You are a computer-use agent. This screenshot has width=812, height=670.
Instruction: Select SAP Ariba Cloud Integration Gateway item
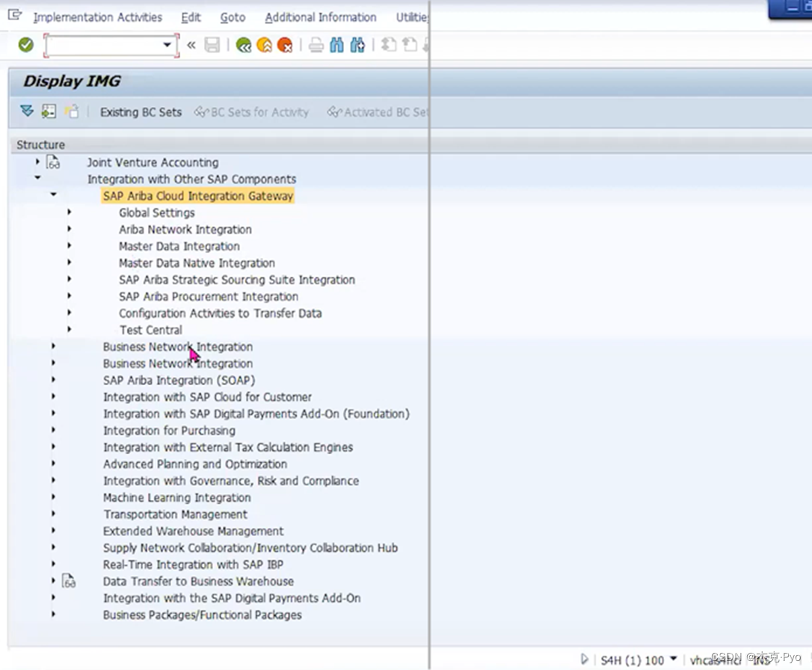198,196
